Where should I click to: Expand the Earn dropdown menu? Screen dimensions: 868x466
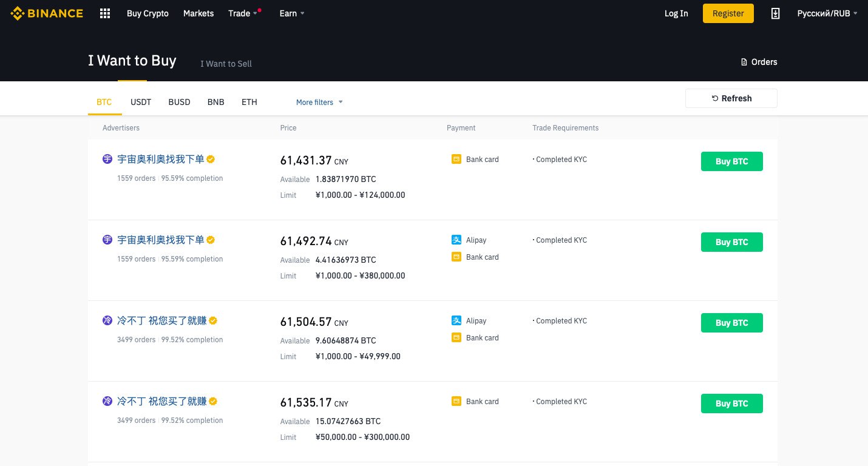[292, 13]
